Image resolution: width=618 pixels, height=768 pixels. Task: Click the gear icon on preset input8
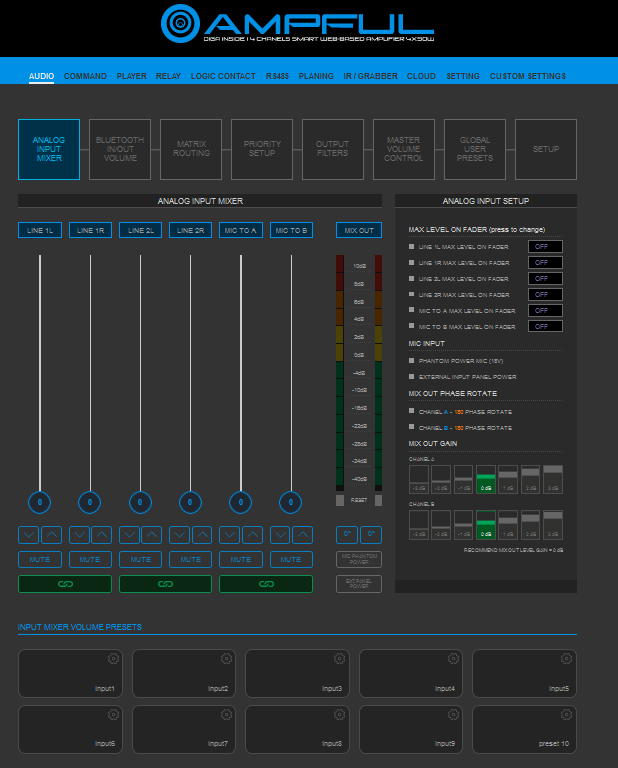tap(340, 713)
